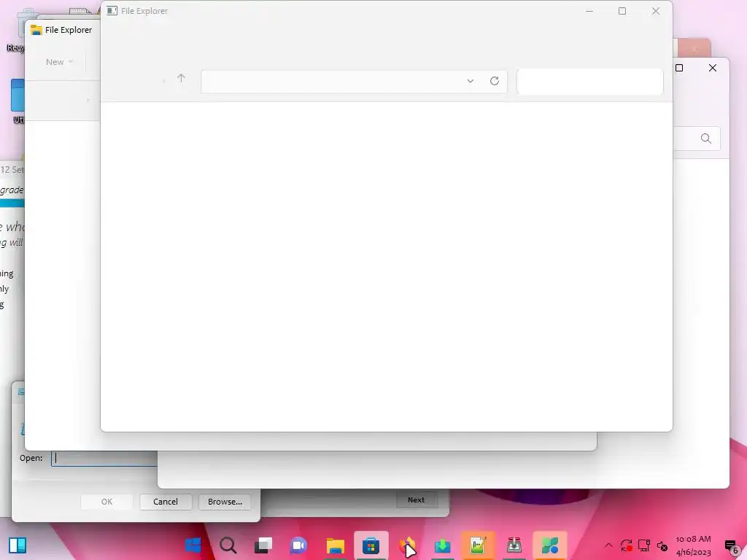The image size is (747, 560).
Task: Click the green notepad chart taskbar icon
Action: pyautogui.click(x=478, y=545)
